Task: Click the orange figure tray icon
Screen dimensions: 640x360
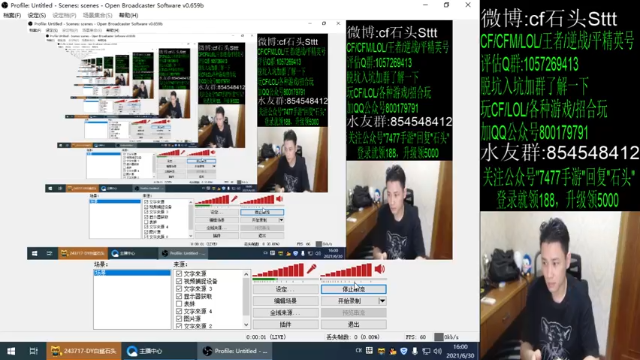Action: pyautogui.click(x=393, y=351)
